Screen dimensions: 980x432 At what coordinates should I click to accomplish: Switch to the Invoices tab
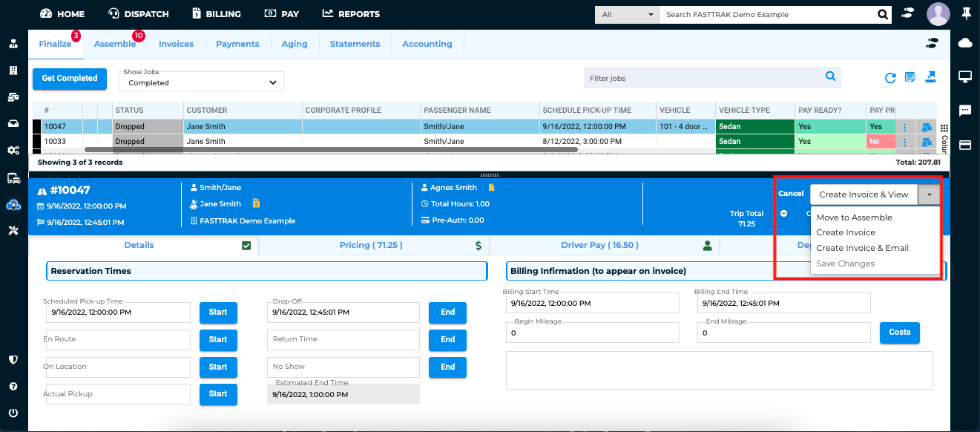click(x=176, y=44)
